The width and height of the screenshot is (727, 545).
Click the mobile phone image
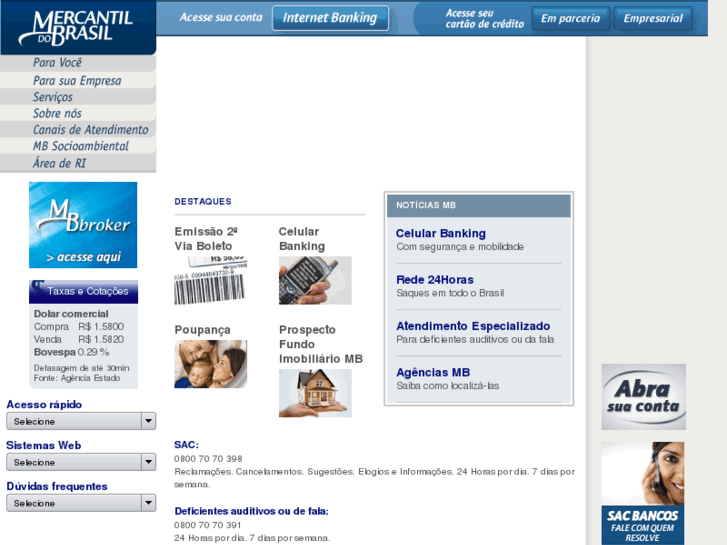(x=315, y=281)
